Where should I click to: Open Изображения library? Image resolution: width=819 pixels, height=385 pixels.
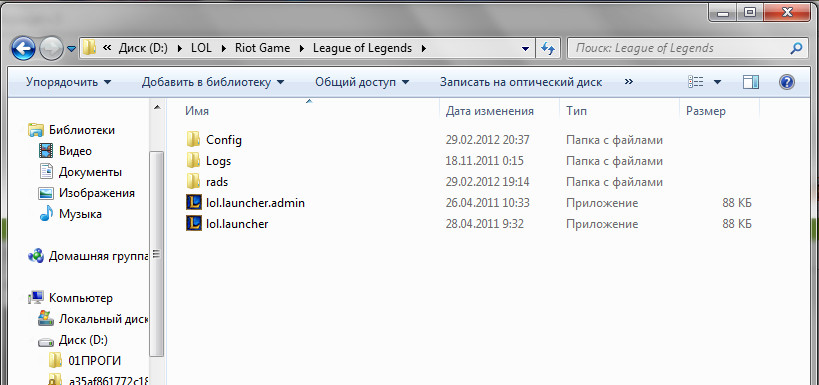[97, 193]
